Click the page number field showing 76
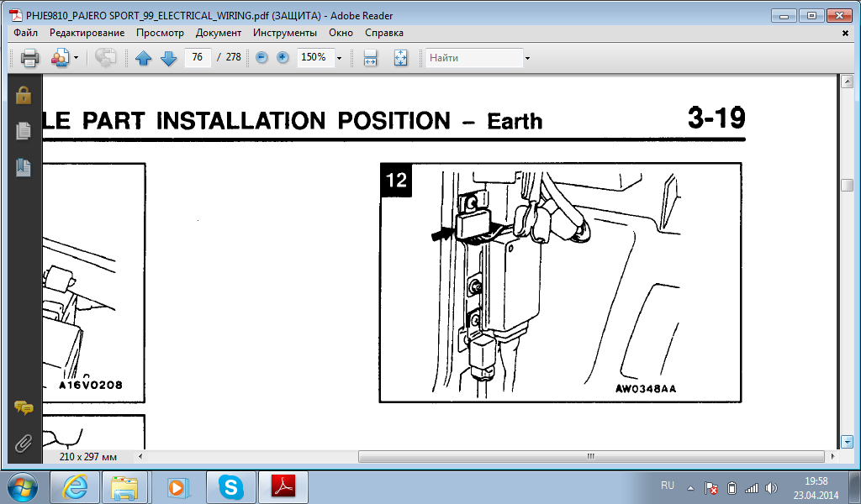This screenshot has width=861, height=504. click(198, 58)
